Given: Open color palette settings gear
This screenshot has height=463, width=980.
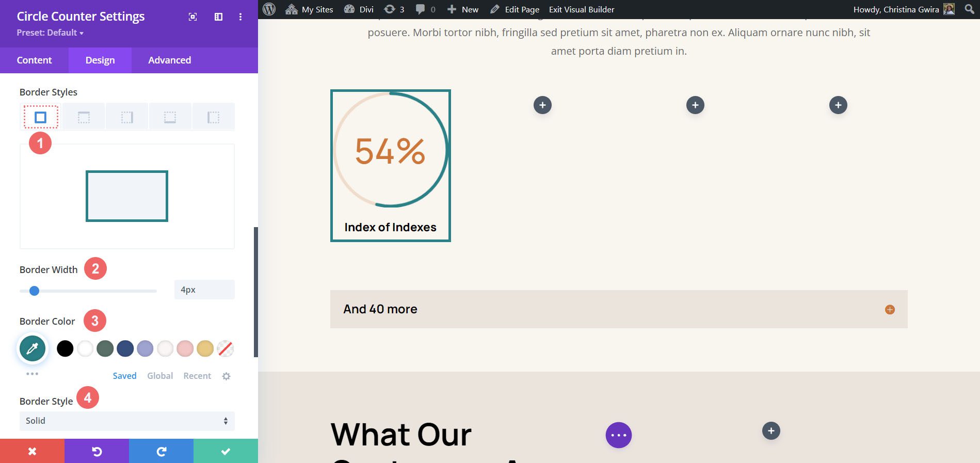Looking at the screenshot, I should 226,376.
